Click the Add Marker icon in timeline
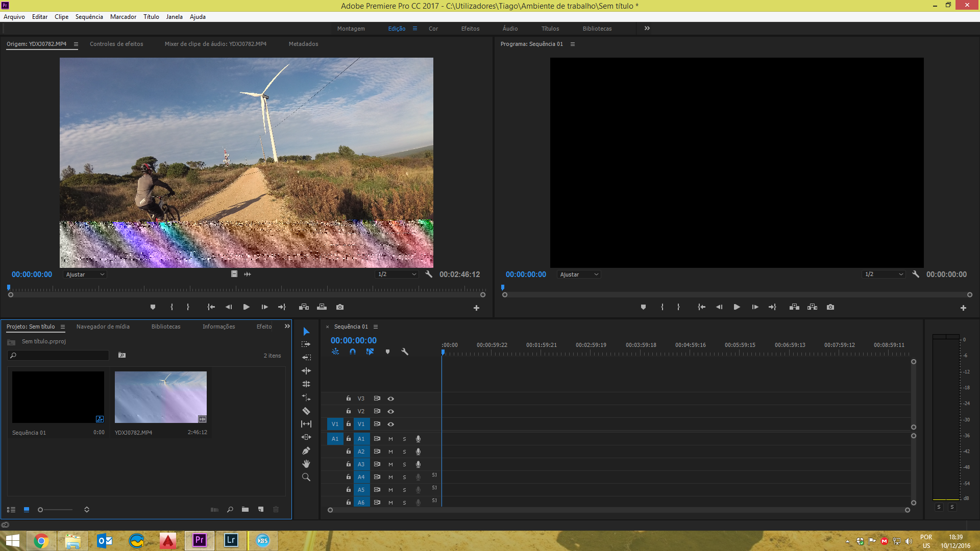This screenshot has width=980, height=551. (388, 351)
